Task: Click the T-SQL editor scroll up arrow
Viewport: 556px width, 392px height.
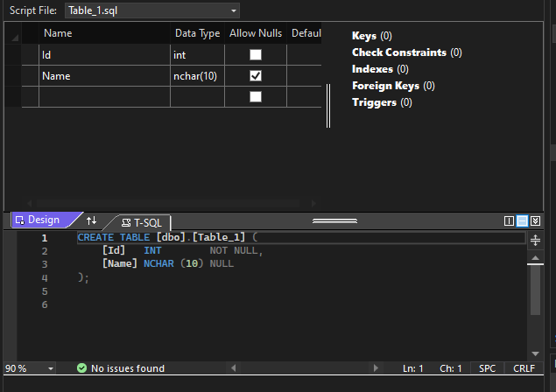Action: [x=535, y=257]
